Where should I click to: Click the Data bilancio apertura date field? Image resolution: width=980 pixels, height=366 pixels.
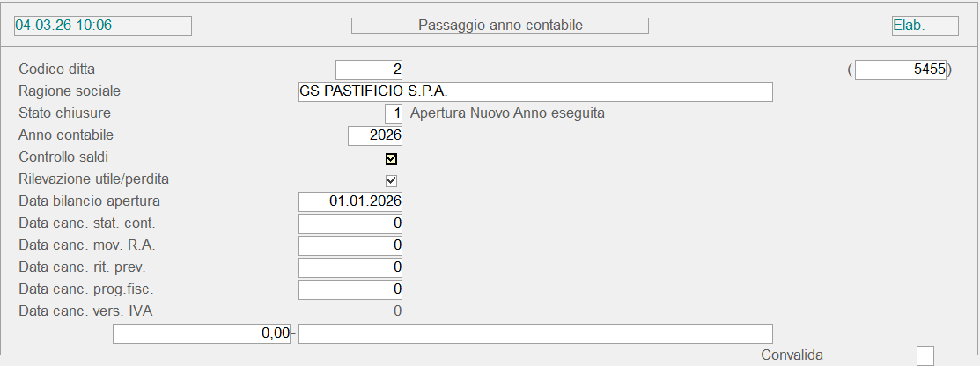pyautogui.click(x=350, y=201)
